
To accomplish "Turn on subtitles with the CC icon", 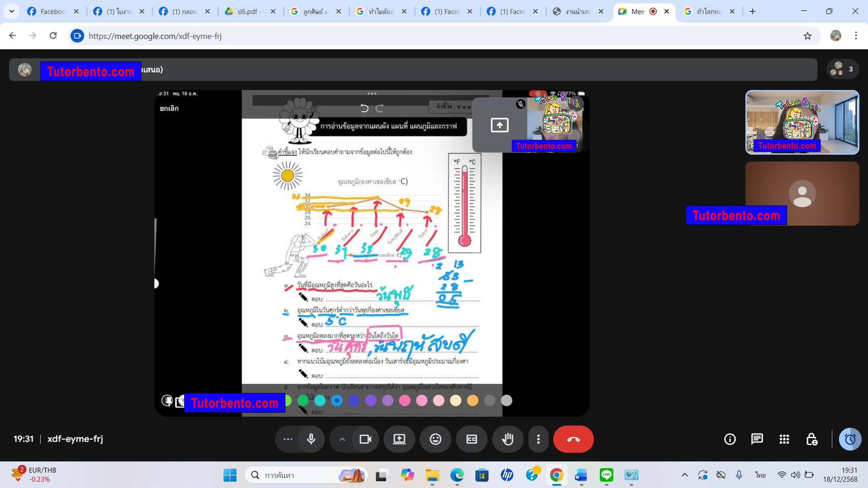I will coord(471,439).
